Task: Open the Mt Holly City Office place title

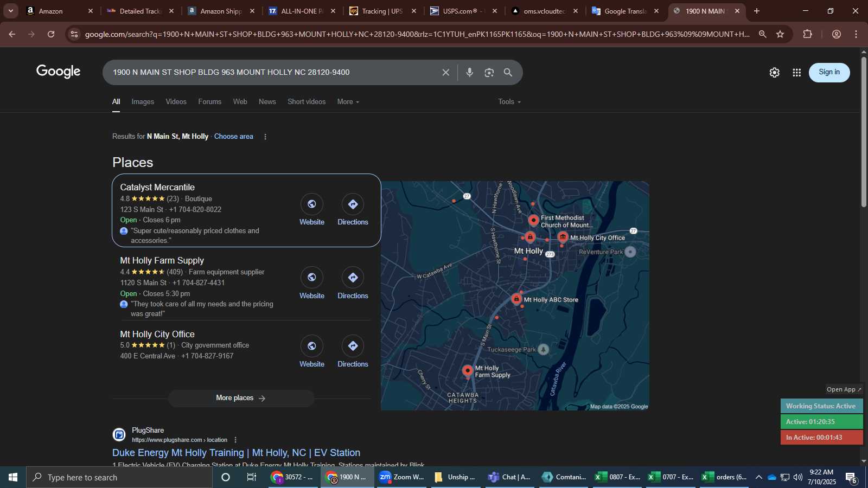Action: (x=157, y=335)
